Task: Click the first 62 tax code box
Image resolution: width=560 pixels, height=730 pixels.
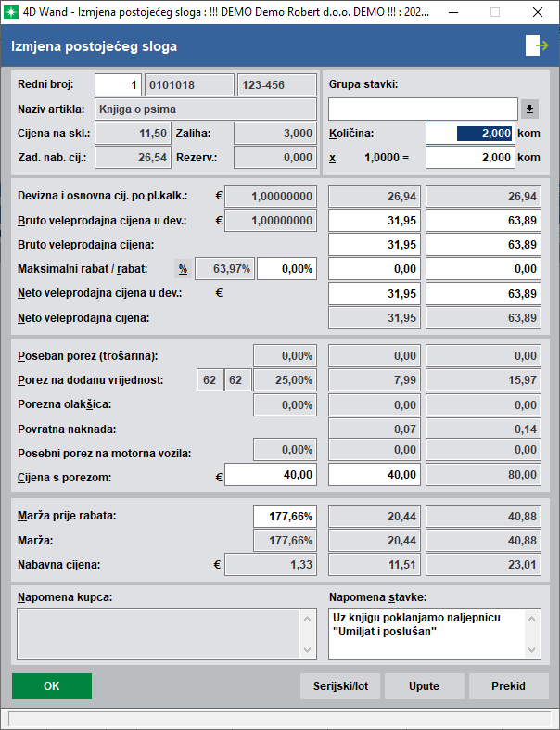Action: [x=210, y=380]
